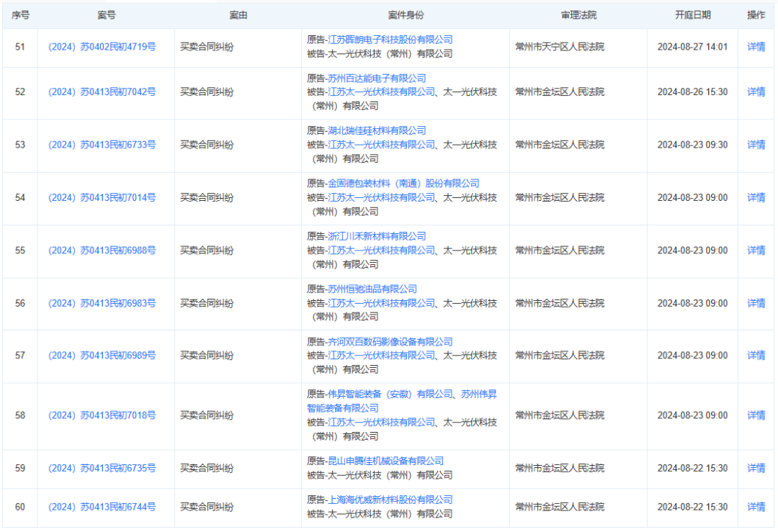778x532 pixels.
Task: View 详情 for row 51
Action: pos(756,47)
